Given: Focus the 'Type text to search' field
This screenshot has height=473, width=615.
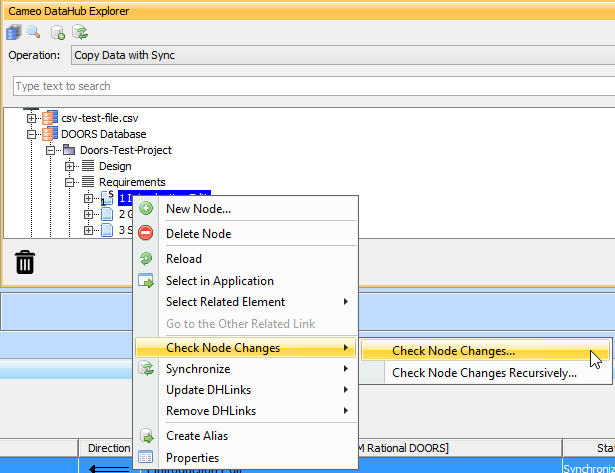Looking at the screenshot, I should 310,86.
